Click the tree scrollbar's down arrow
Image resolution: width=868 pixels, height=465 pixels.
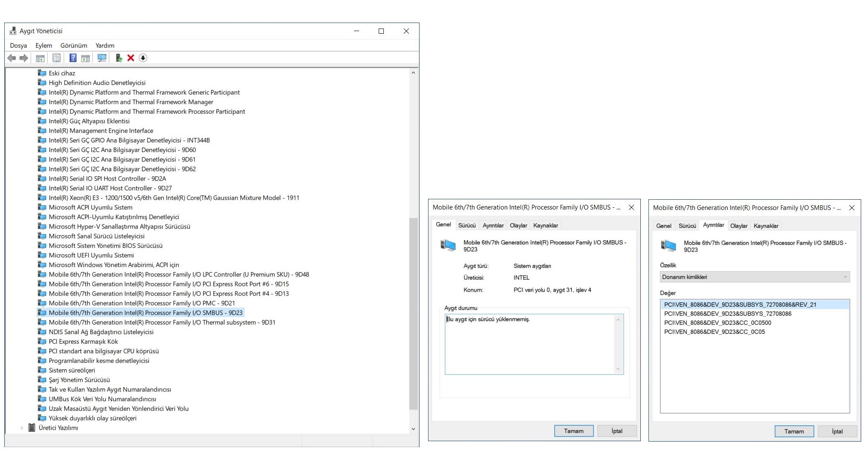coord(413,429)
